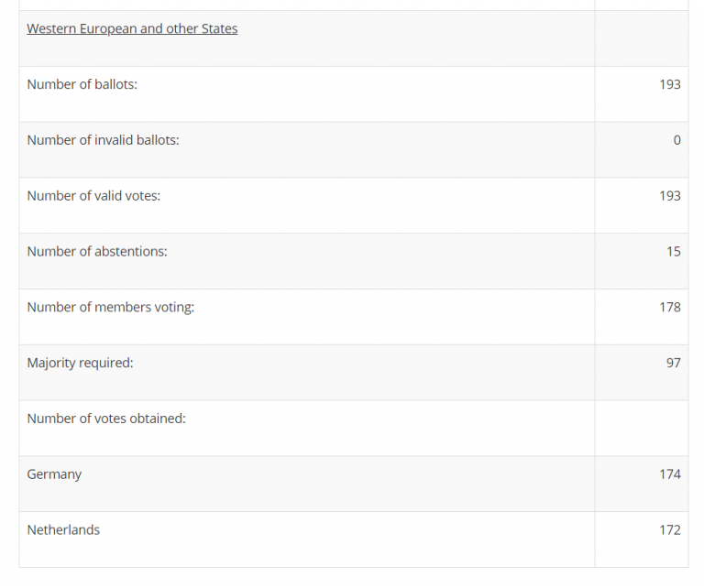Click Germany's vote count 174

pos(670,474)
